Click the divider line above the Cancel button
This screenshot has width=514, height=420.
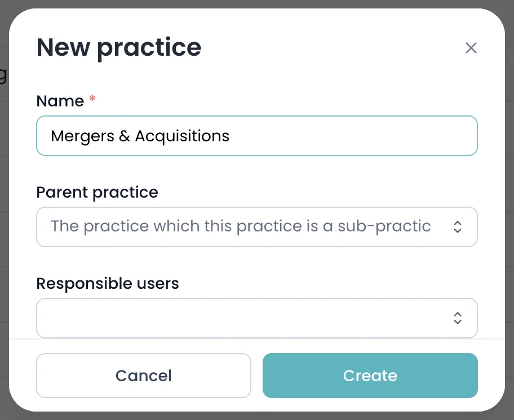pyautogui.click(x=256, y=339)
